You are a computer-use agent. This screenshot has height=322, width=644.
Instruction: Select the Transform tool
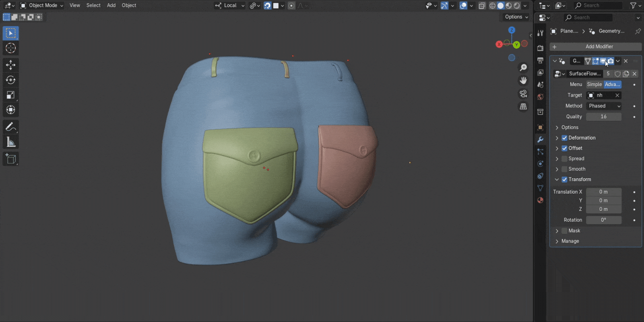[x=11, y=110]
